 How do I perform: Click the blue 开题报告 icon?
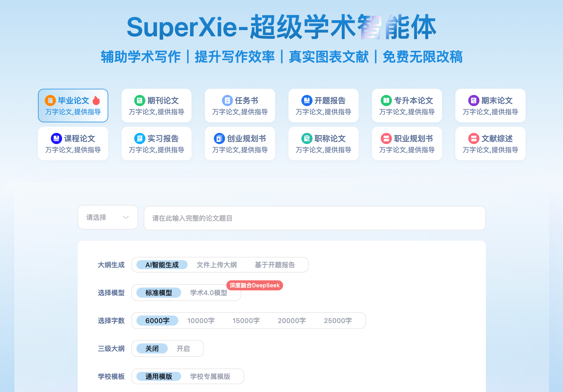pos(307,101)
